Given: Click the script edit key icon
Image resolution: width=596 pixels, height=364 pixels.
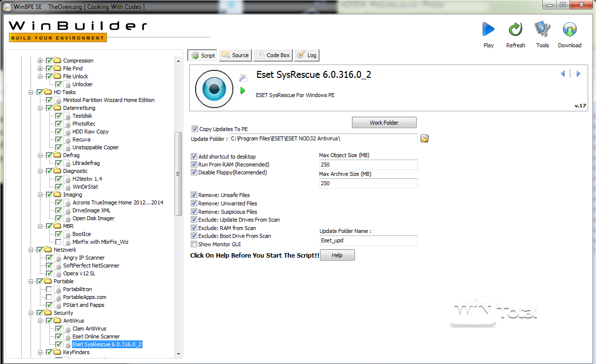Looking at the screenshot, I should pyautogui.click(x=243, y=78).
